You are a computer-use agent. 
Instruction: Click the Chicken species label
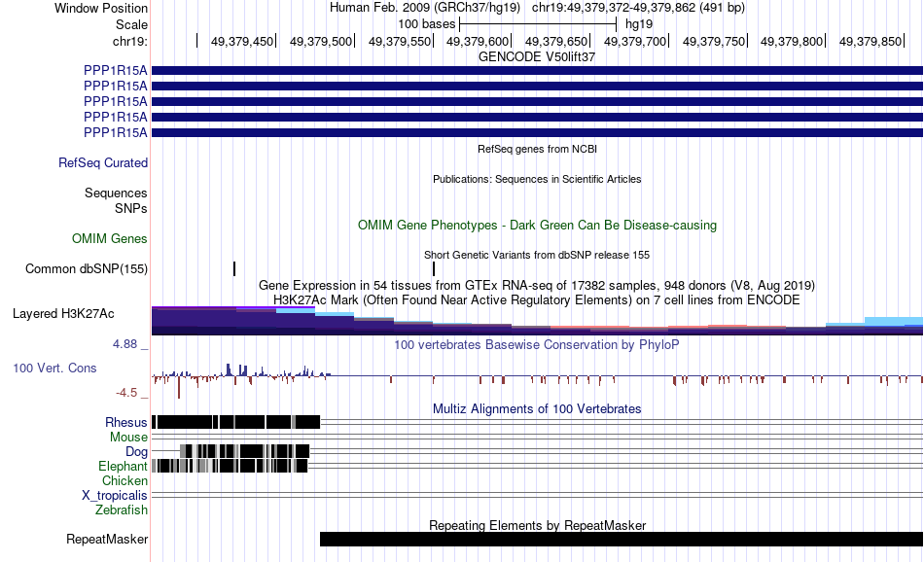point(124,480)
